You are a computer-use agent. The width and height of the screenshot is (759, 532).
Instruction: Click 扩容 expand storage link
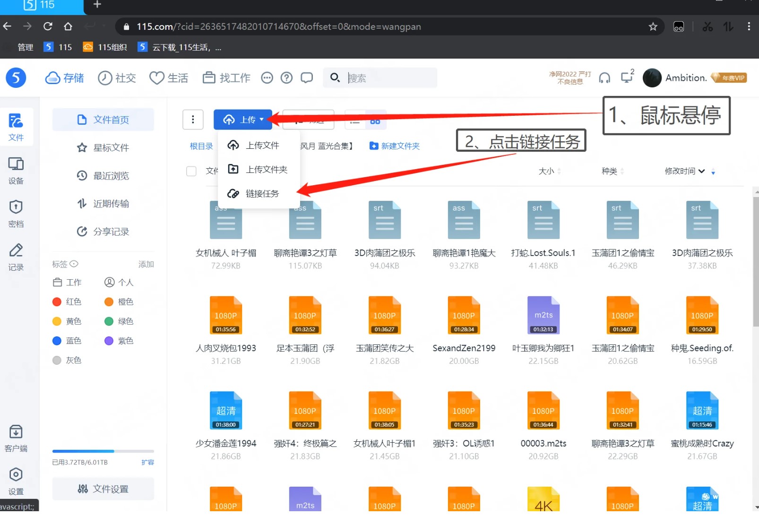point(147,462)
